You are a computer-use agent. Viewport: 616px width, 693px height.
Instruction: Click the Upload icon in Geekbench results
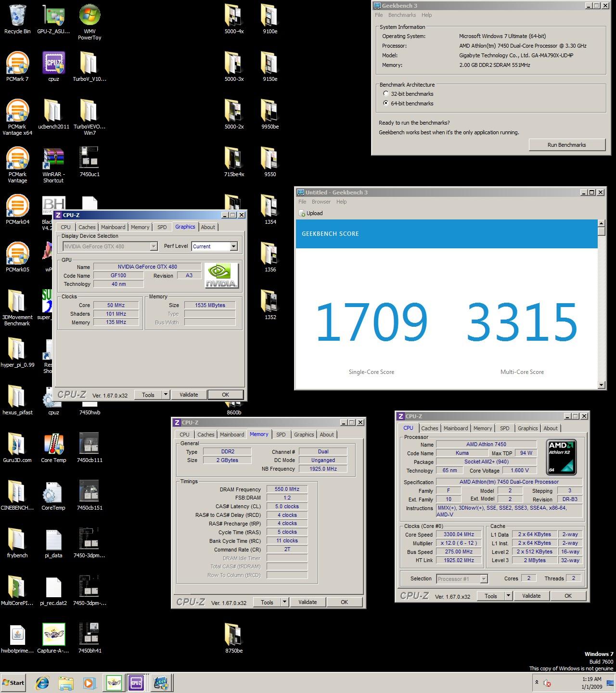[x=302, y=213]
